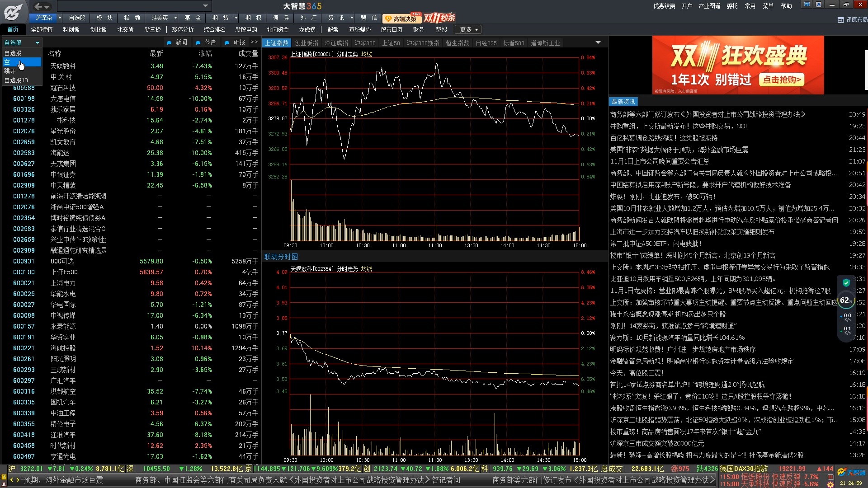Click the blue A font icon in title bar
The height and width of the screenshot is (488, 868).
(x=819, y=5)
